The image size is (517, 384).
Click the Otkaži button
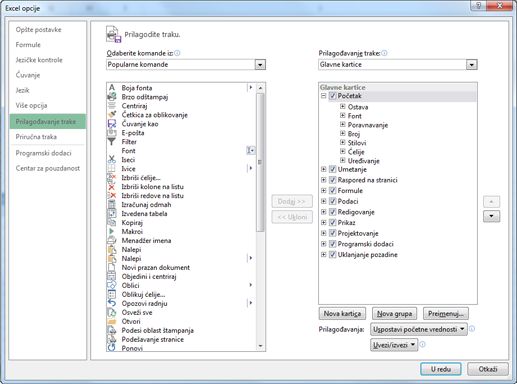[488, 369]
